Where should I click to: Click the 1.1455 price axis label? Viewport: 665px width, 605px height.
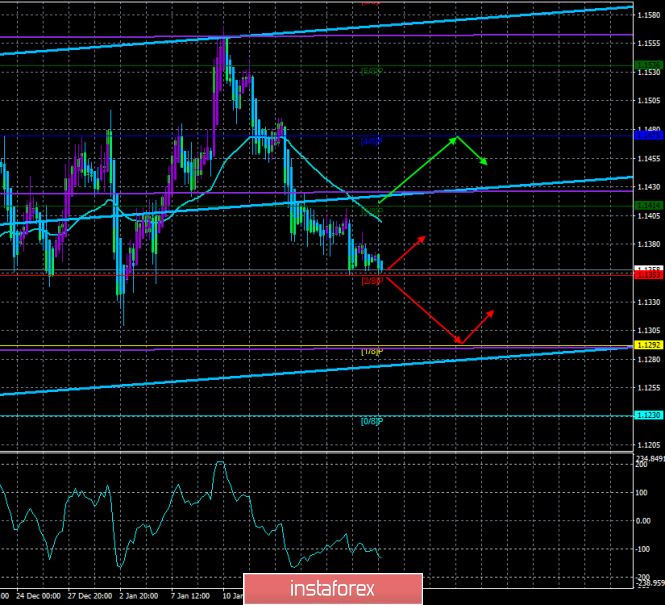point(649,159)
